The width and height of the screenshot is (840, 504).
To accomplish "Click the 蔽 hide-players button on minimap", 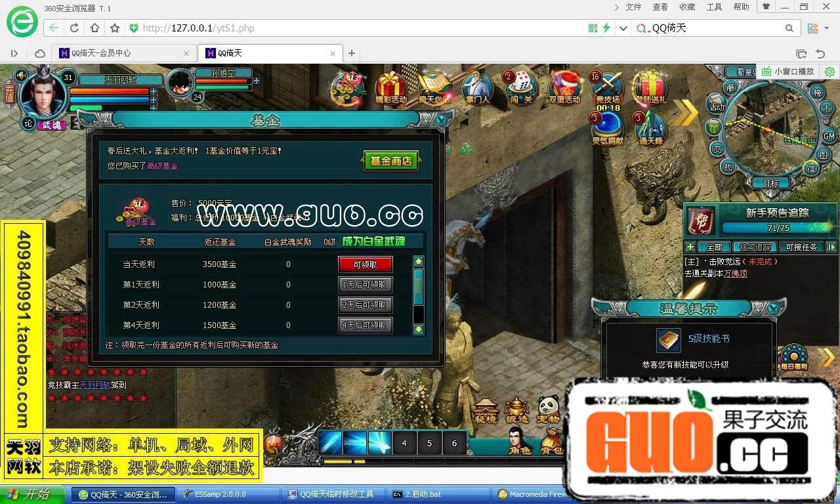I will pos(730,87).
